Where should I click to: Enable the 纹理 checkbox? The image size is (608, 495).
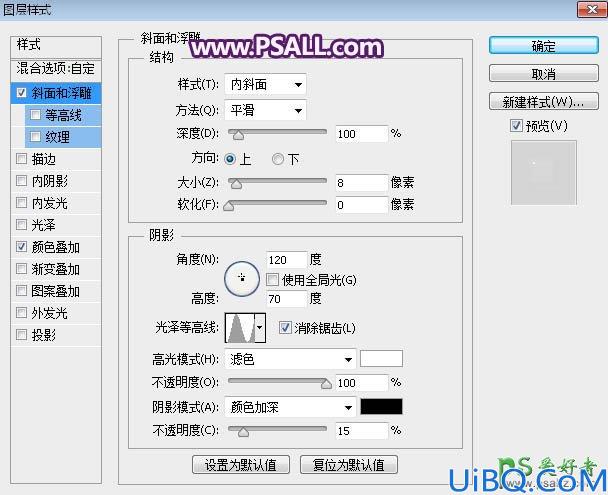click(x=35, y=136)
